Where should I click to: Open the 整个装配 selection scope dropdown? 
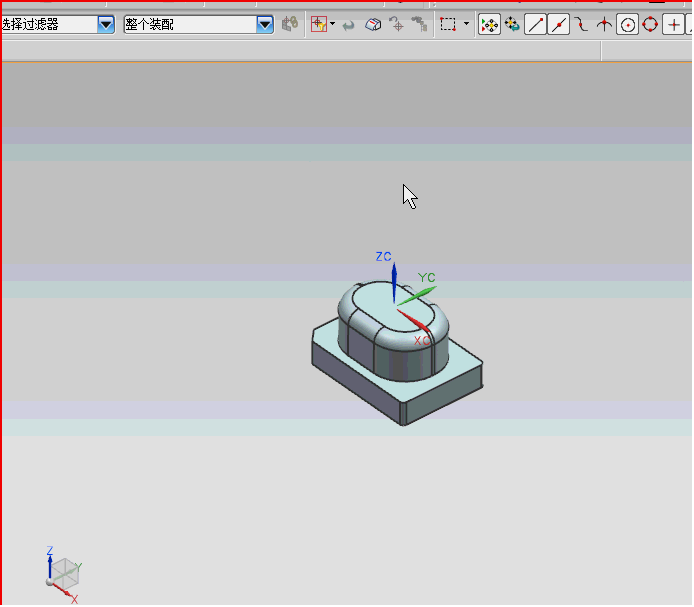click(265, 24)
